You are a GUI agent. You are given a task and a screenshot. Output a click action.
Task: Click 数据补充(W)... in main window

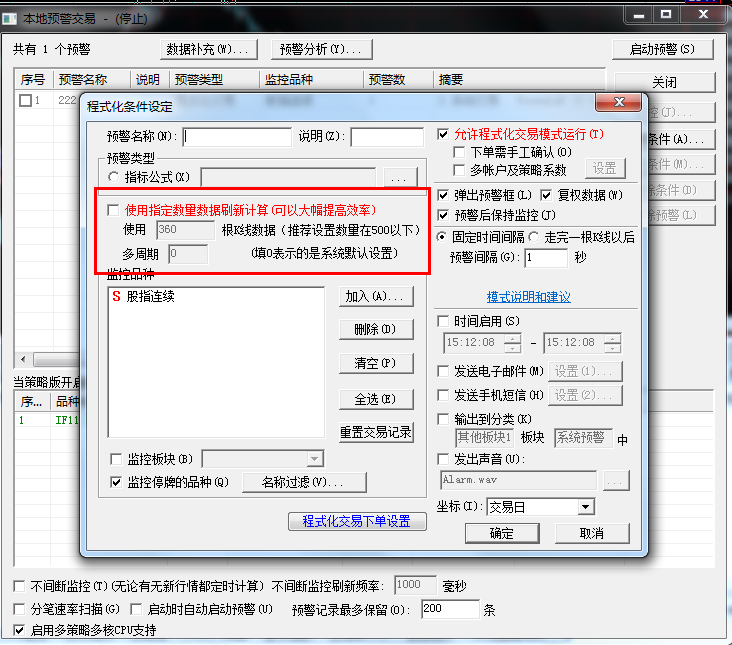209,49
